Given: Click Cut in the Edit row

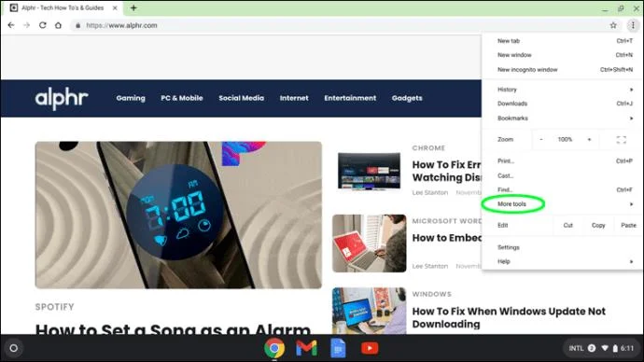Looking at the screenshot, I should pos(568,226).
